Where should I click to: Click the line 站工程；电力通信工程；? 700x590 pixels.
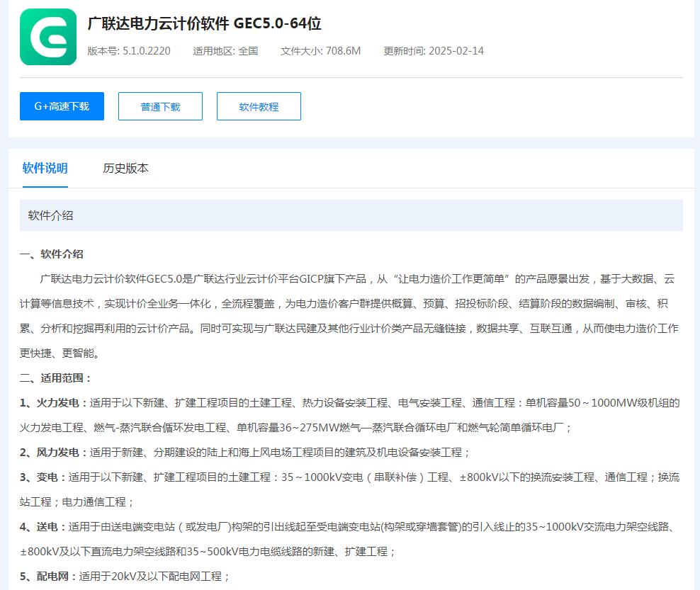77,502
